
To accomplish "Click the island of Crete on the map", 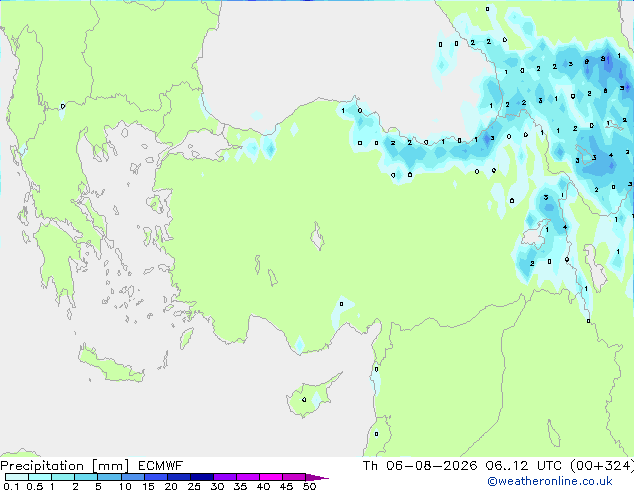I will [x=111, y=366].
